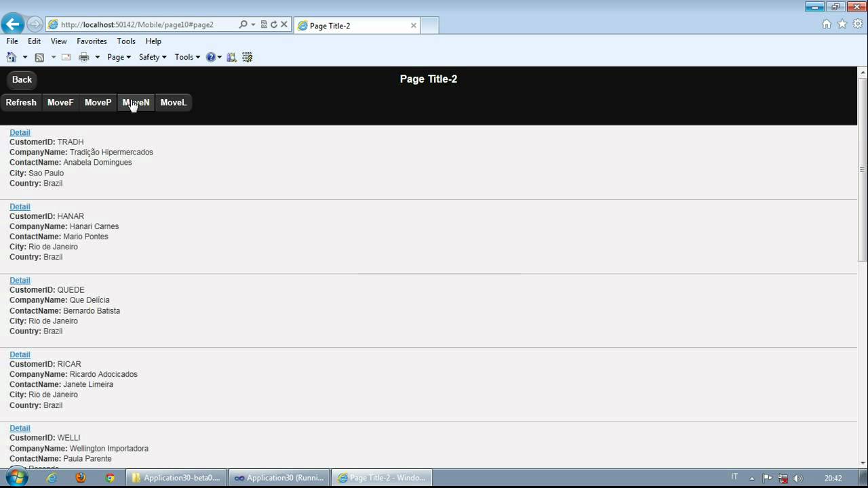Viewport: 868px width, 488px height.
Task: Open the Favorites star icon
Action: click(842, 24)
